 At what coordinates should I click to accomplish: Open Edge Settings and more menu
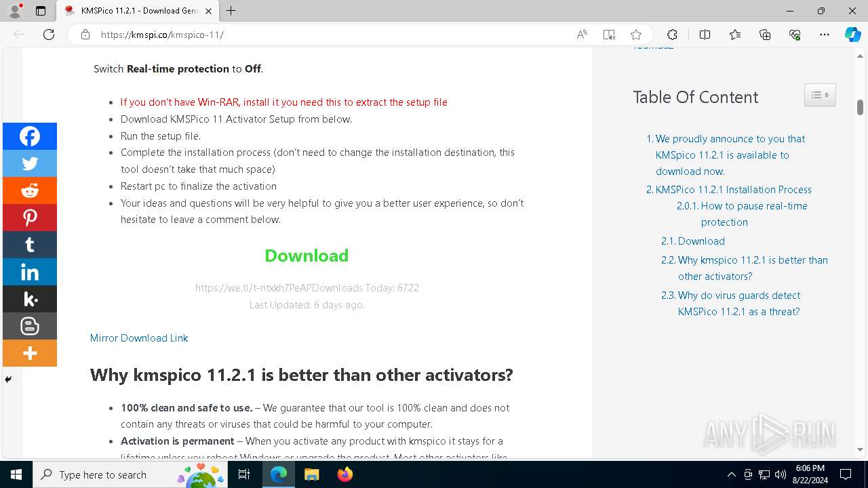[825, 35]
